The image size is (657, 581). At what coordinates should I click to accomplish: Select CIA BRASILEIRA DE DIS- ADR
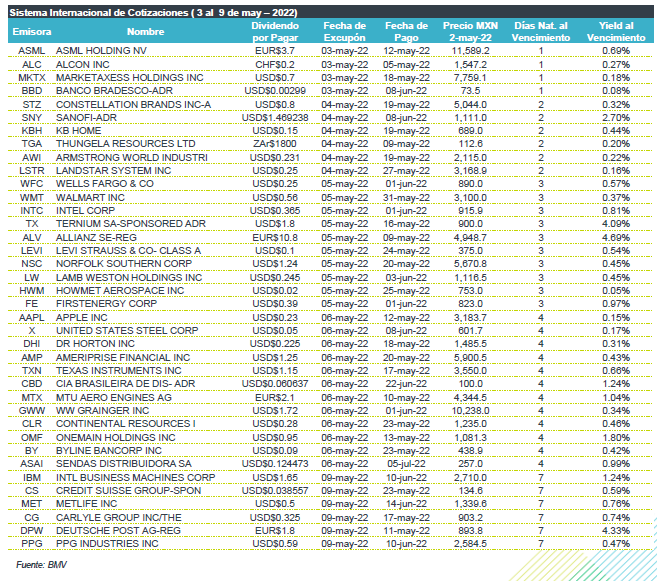click(124, 384)
